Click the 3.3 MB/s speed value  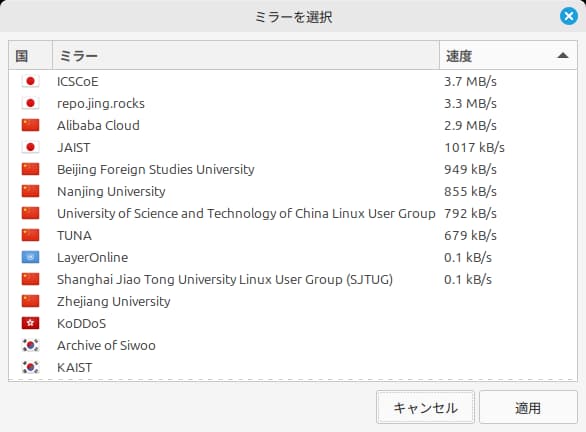471,104
